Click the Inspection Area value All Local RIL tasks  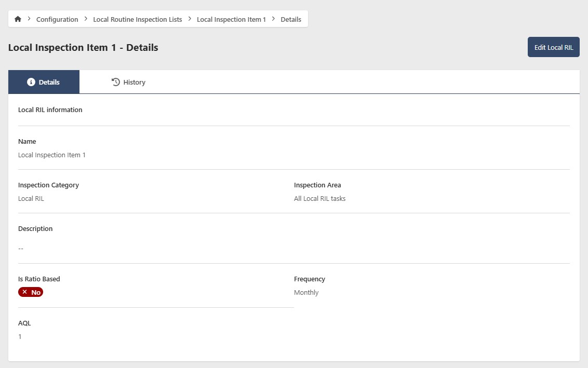320,198
